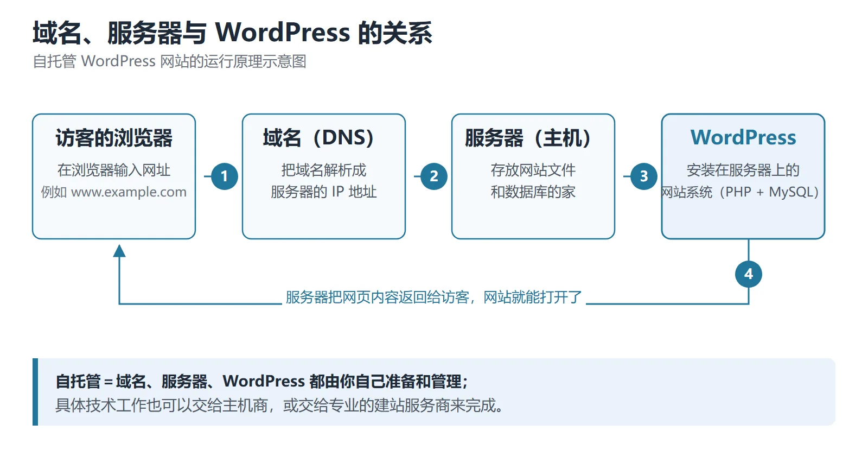Click subtitle 自托管 WordPress 网站的运行原理示意图
Screen dimensions: 868x456
click(169, 61)
